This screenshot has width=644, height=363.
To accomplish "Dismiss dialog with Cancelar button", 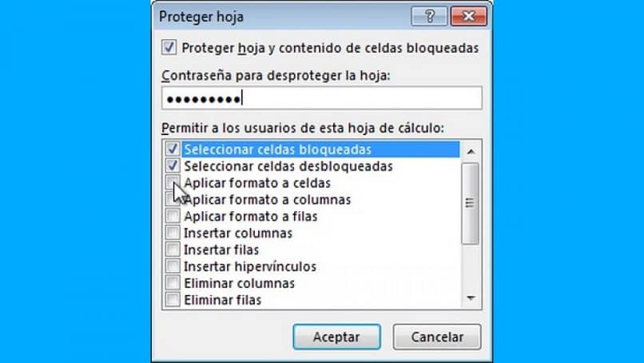I will pos(437,337).
